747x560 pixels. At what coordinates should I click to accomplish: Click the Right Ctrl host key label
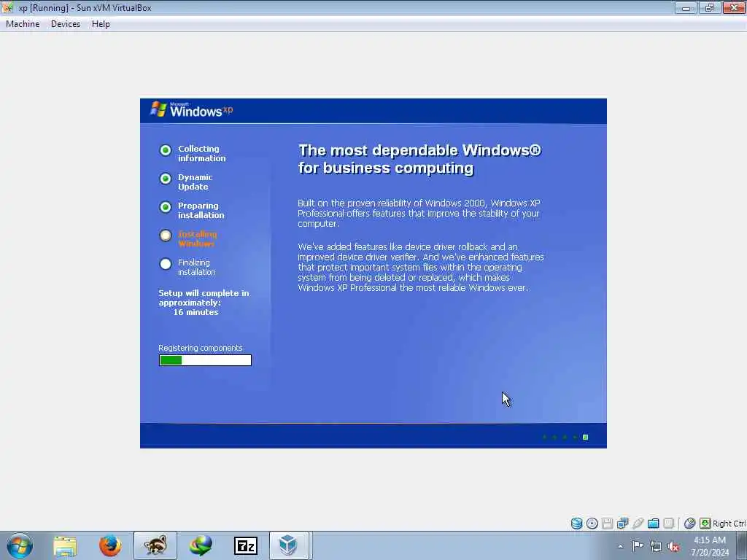(x=729, y=524)
